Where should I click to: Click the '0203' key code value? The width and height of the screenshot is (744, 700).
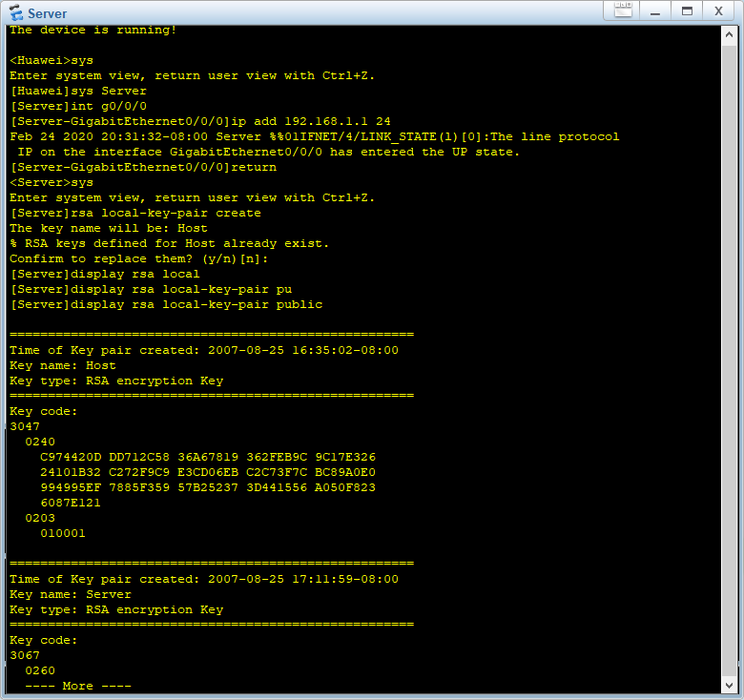(x=40, y=519)
